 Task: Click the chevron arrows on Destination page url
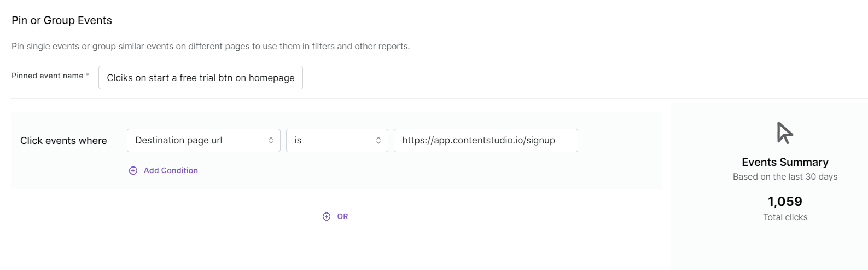(x=271, y=141)
